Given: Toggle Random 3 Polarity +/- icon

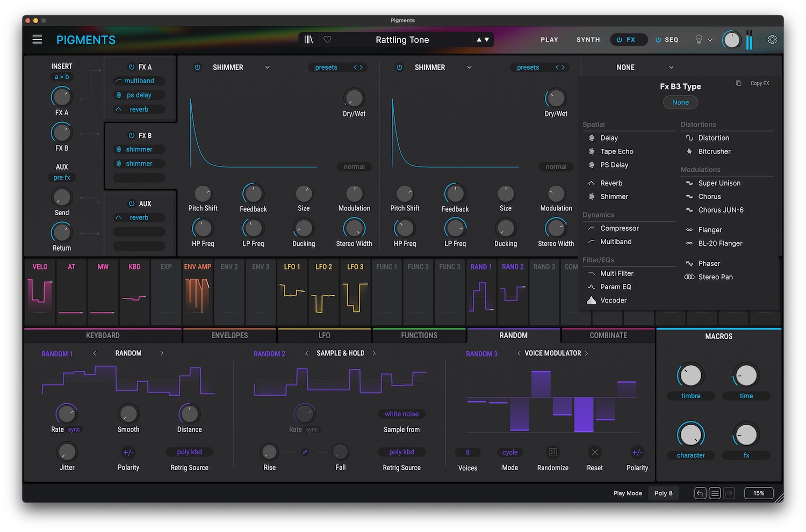Looking at the screenshot, I should [x=637, y=453].
